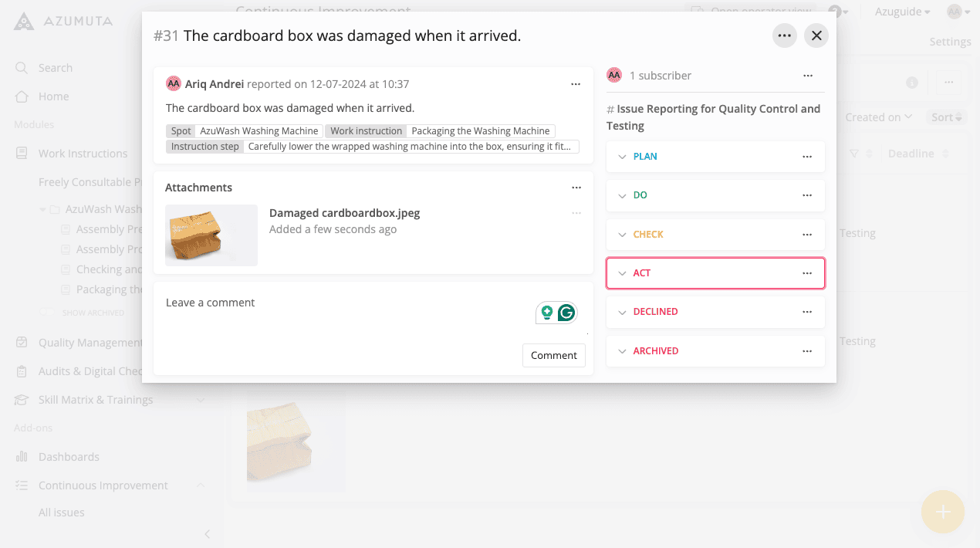Click the subscriber avatar icon
The width and height of the screenshot is (980, 548).
click(x=614, y=75)
